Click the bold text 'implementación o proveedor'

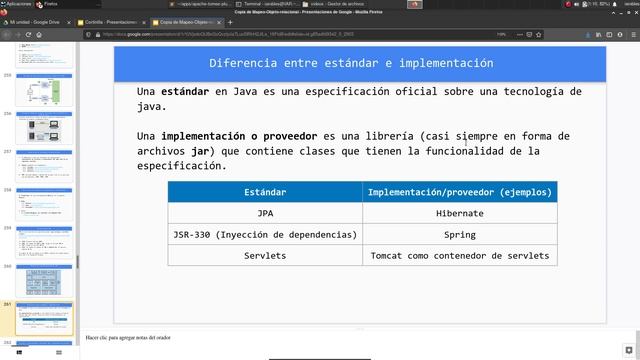point(239,136)
